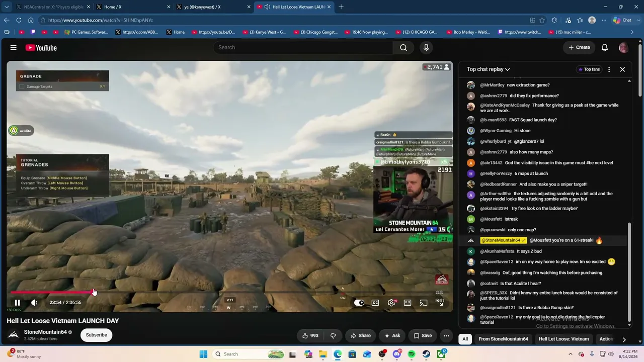Open browser Settings and more menu

(604, 20)
